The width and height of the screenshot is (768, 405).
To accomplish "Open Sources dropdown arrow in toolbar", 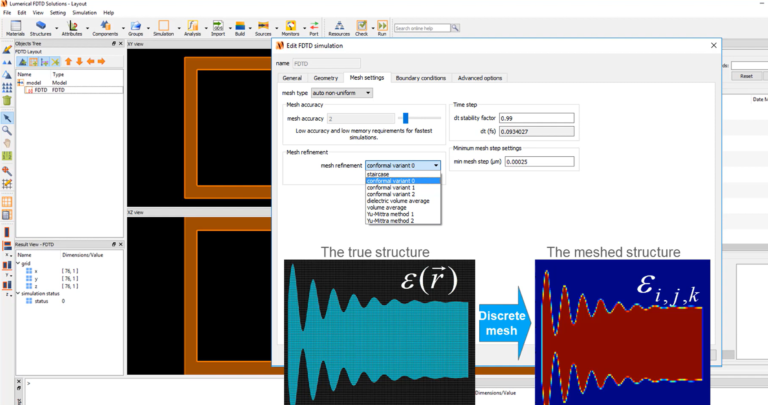I will click(276, 28).
